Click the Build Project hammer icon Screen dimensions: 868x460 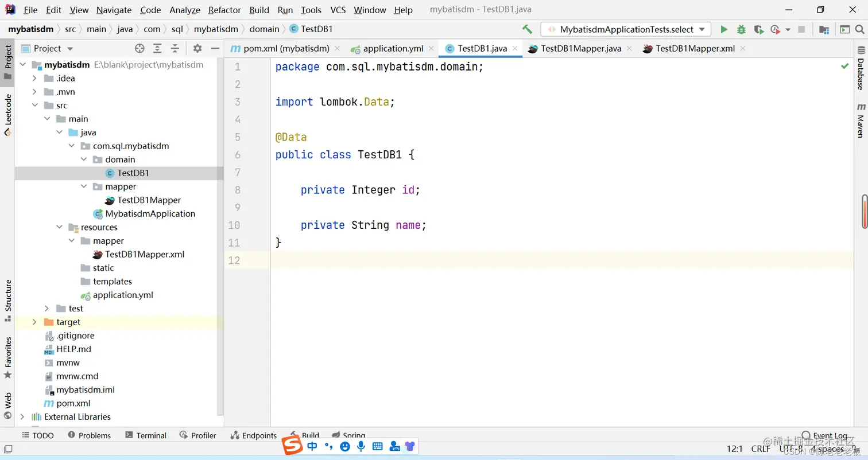(526, 29)
